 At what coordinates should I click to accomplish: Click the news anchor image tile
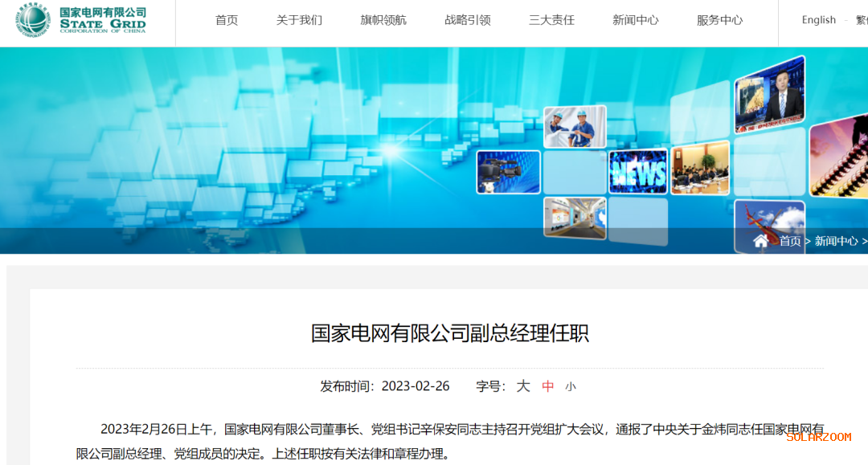point(769,95)
